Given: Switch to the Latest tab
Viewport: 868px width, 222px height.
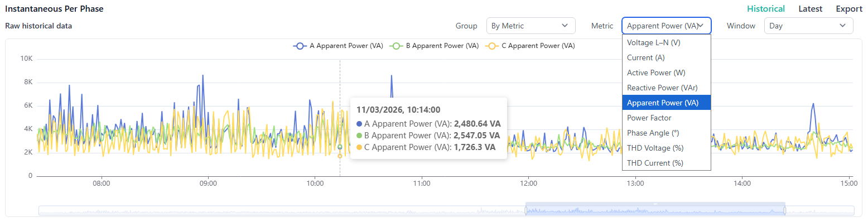Looking at the screenshot, I should pos(811,9).
